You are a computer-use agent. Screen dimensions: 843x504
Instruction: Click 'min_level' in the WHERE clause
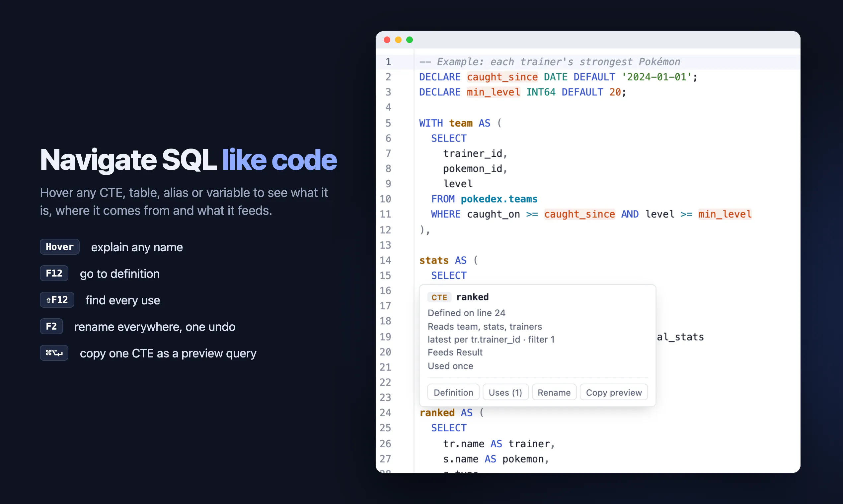click(x=725, y=214)
